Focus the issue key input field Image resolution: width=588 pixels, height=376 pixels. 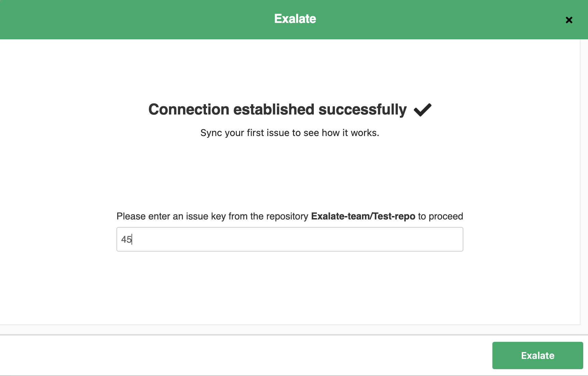click(290, 239)
